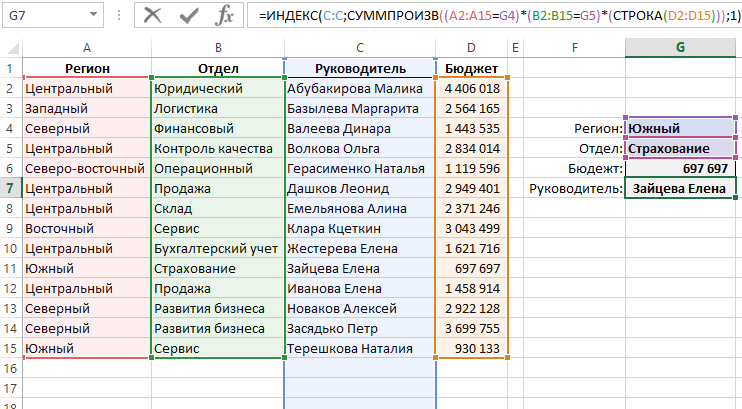742x409 pixels.
Task: Select Зайцева Елена in column C
Action: pyautogui.click(x=360, y=268)
